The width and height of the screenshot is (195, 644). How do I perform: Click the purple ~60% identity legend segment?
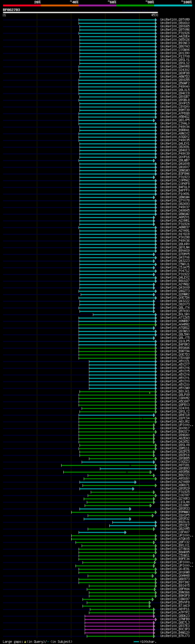(97, 5)
